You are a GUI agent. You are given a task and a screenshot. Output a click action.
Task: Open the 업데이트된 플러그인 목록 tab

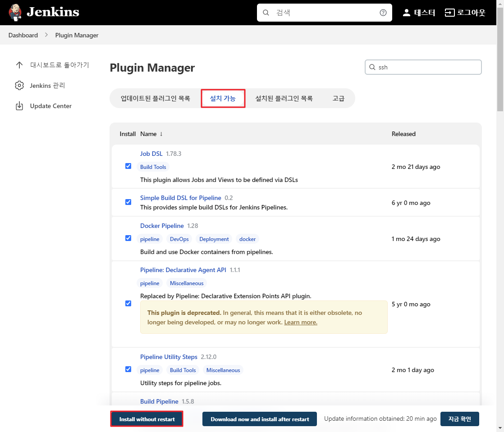pos(155,98)
